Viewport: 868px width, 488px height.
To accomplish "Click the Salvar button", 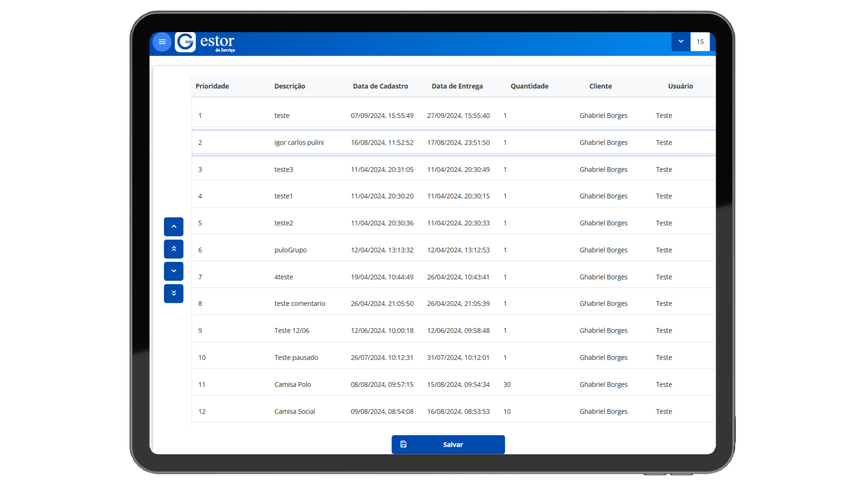I will point(448,445).
